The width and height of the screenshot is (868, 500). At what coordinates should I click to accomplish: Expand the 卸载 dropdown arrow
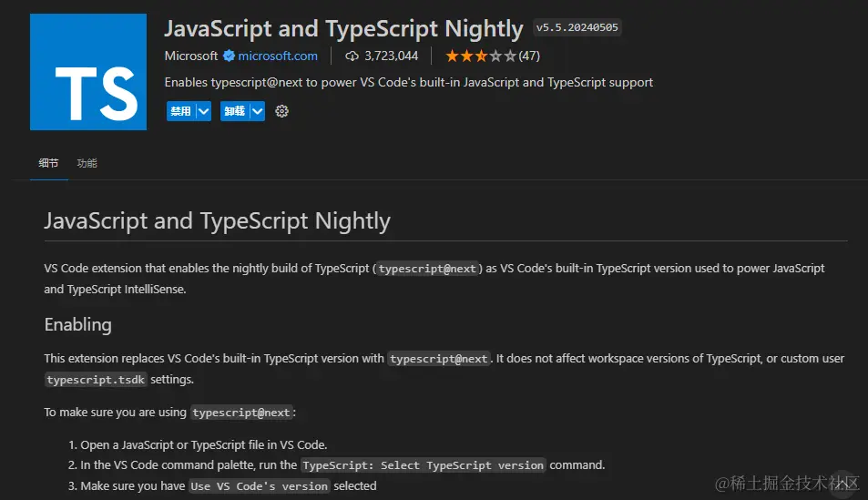coord(258,111)
